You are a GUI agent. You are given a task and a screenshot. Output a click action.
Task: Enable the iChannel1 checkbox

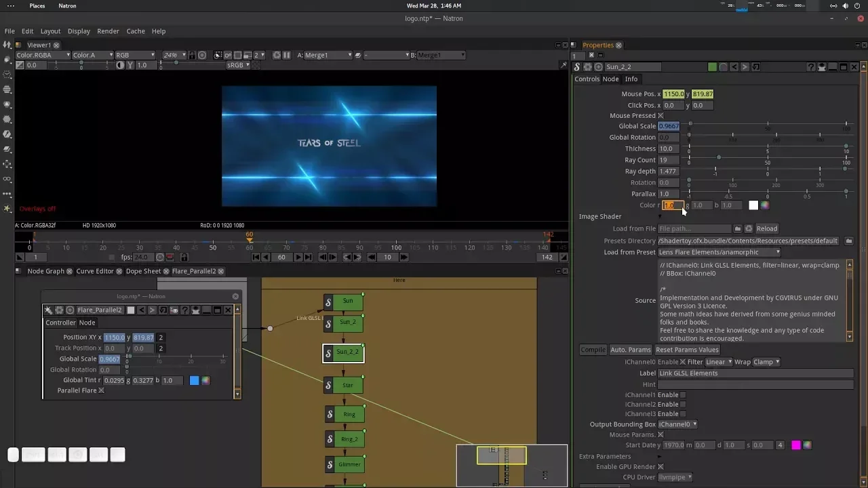tap(683, 395)
